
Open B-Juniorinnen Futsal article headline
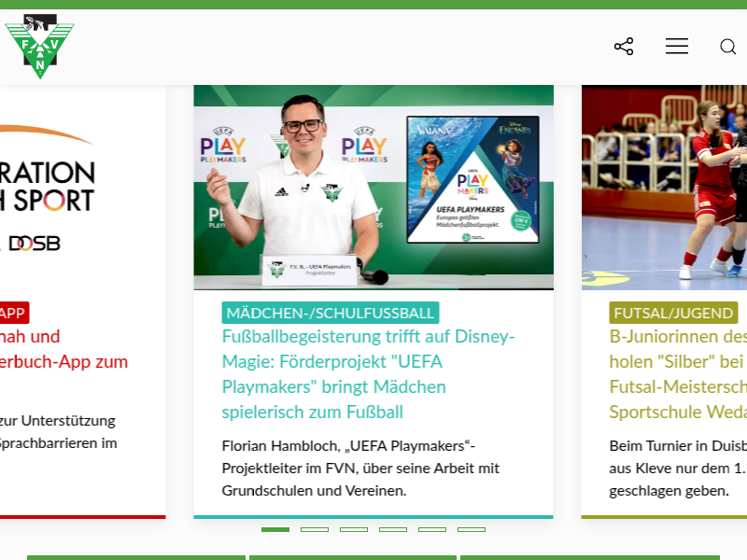677,373
